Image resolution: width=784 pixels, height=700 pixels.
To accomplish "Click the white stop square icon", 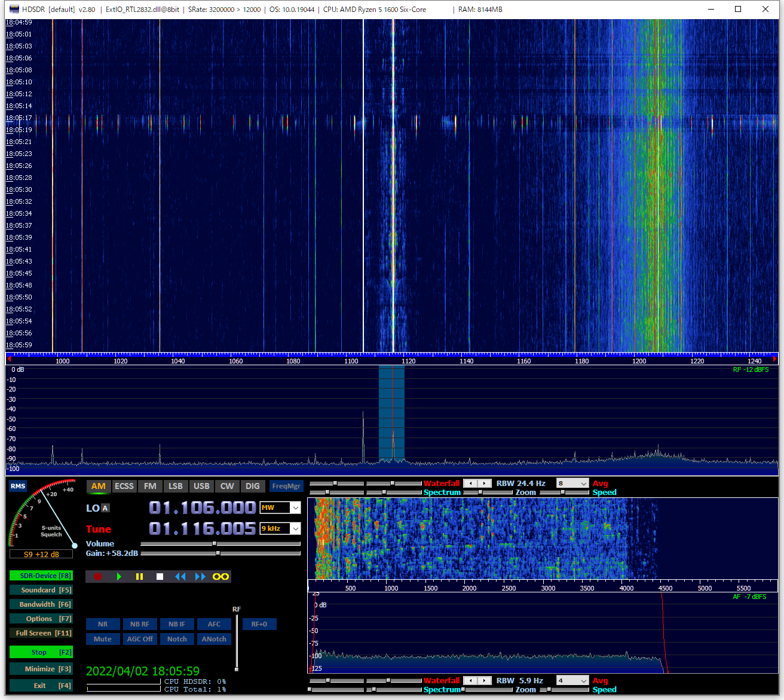I will pos(160,576).
